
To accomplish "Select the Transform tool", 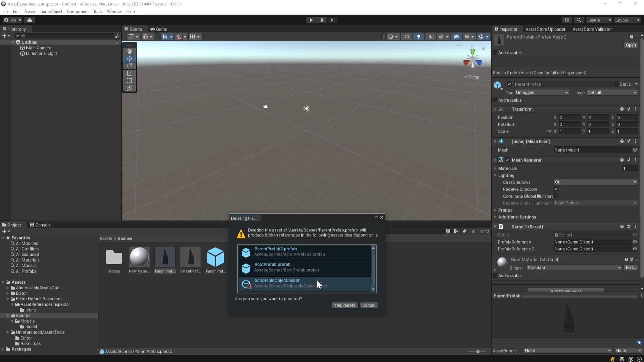I will (130, 88).
